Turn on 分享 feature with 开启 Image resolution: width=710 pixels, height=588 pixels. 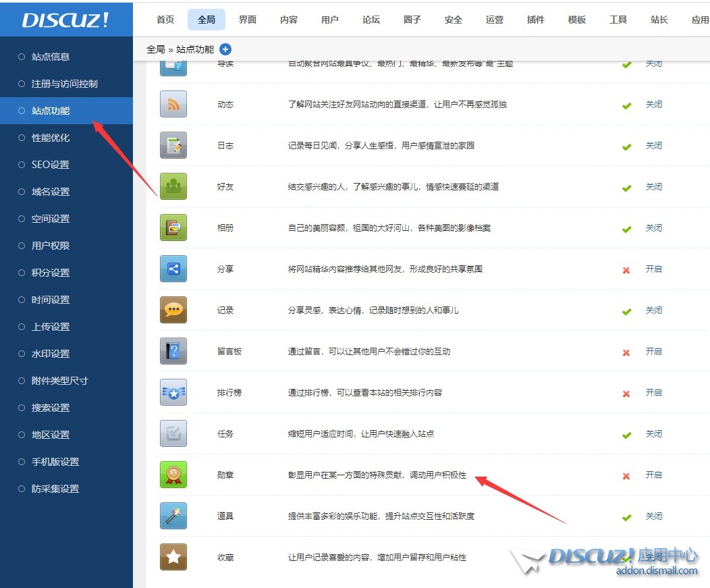[653, 269]
